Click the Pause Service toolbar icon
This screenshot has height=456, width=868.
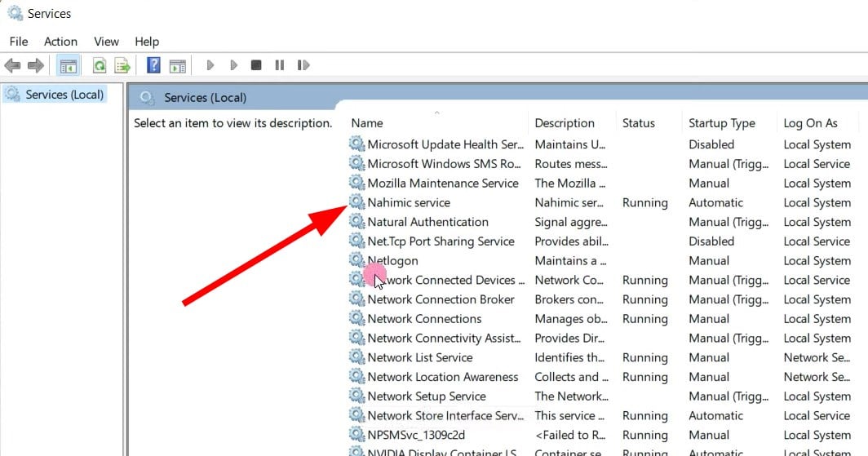tap(280, 65)
